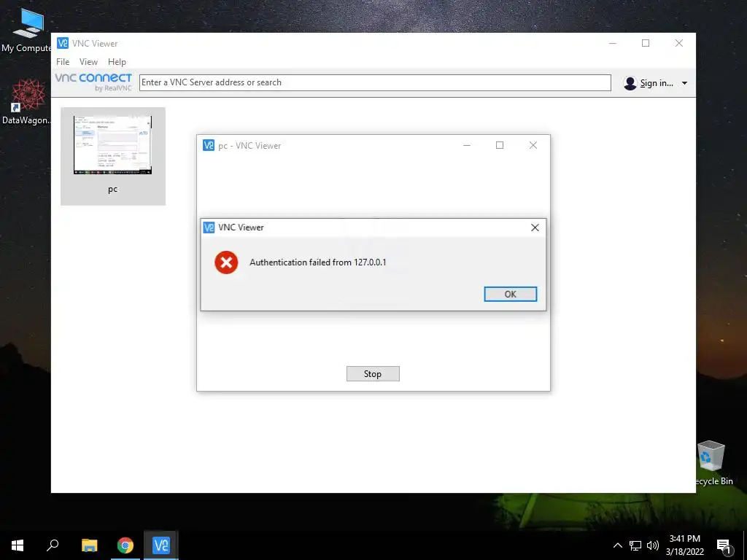Select the pc connection thumbnail
Viewport: 747px width, 560px height.
pos(113,156)
